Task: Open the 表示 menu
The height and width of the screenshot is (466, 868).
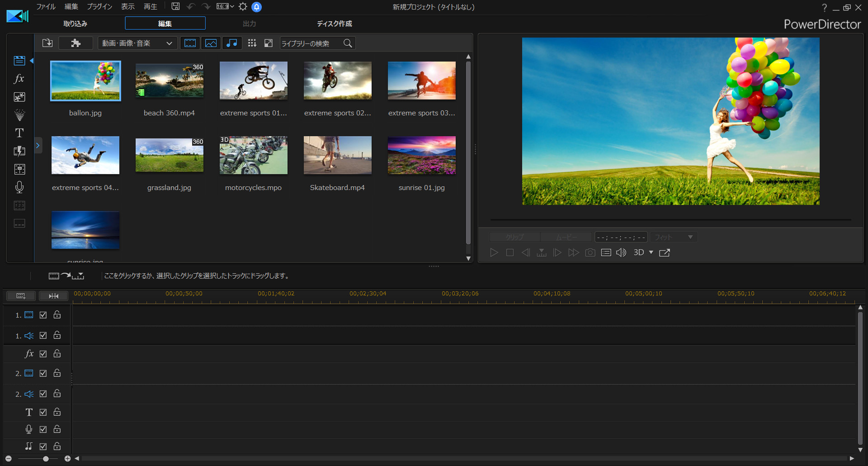Action: [x=128, y=6]
